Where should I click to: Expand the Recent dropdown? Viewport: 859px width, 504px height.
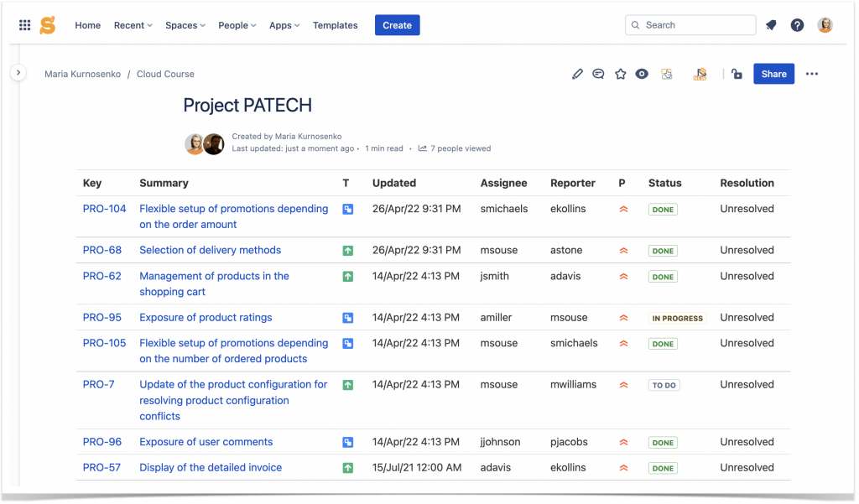point(133,25)
